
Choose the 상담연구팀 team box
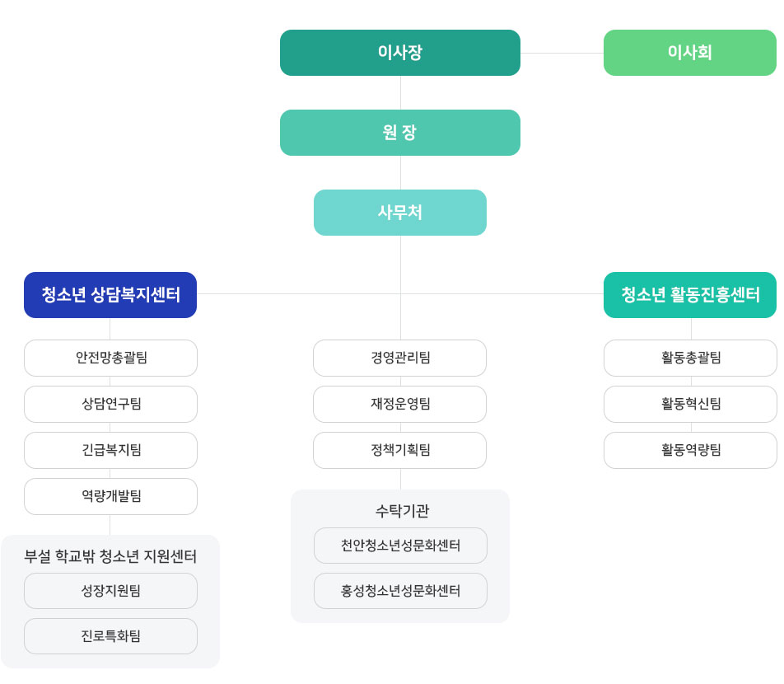110,404
